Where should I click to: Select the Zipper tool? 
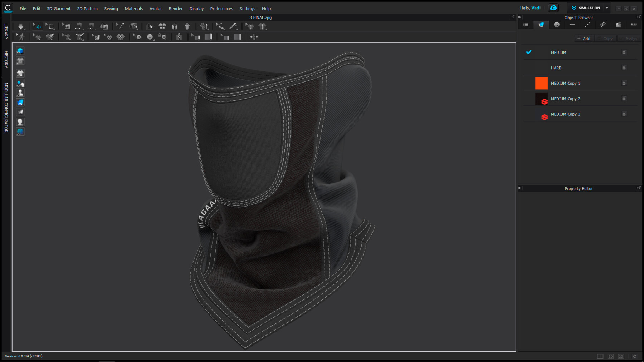[x=179, y=37]
